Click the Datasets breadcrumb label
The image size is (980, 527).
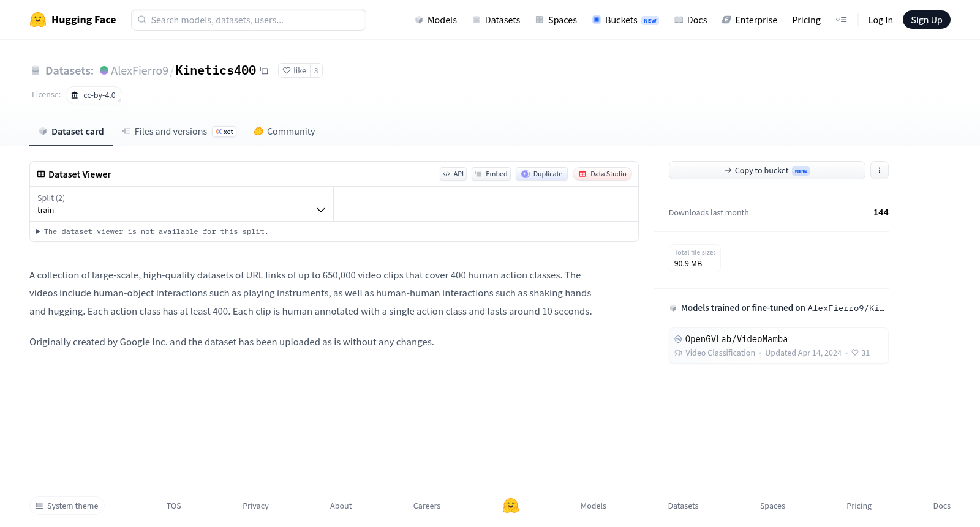click(x=69, y=70)
